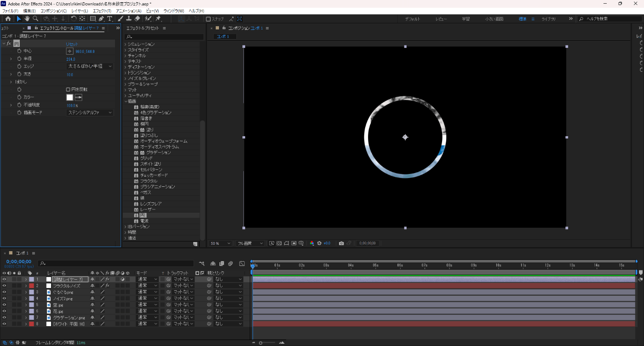Viewport: 644px width, 346px height.
Task: Select the レンズフレア effect preset
Action: coord(151,204)
